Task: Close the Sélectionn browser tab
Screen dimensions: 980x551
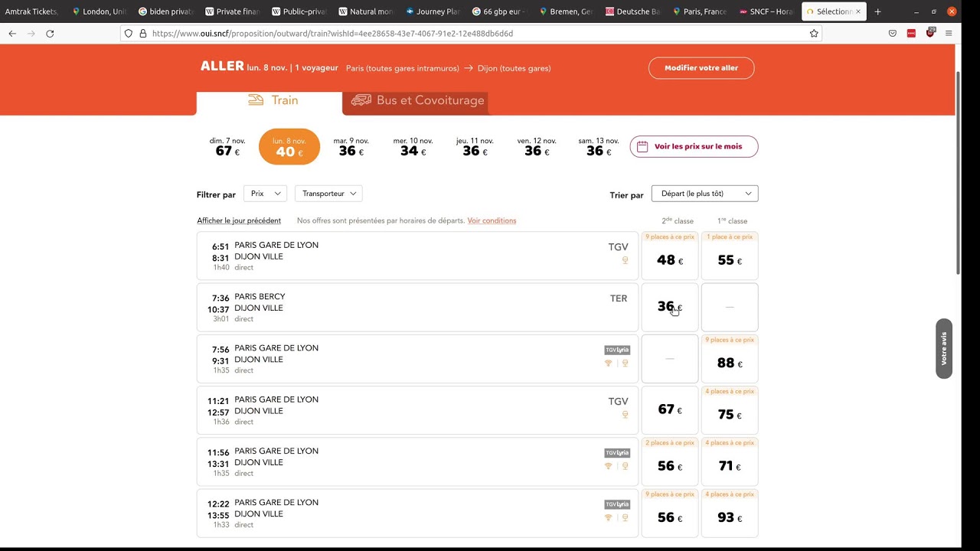Action: (859, 11)
